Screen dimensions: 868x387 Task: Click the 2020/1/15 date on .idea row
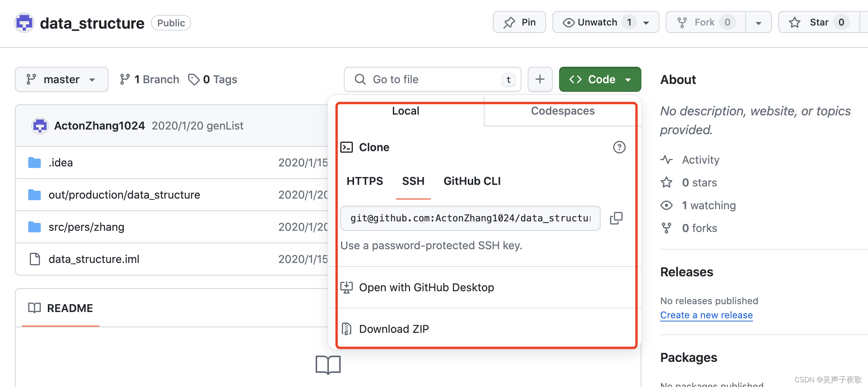(303, 162)
